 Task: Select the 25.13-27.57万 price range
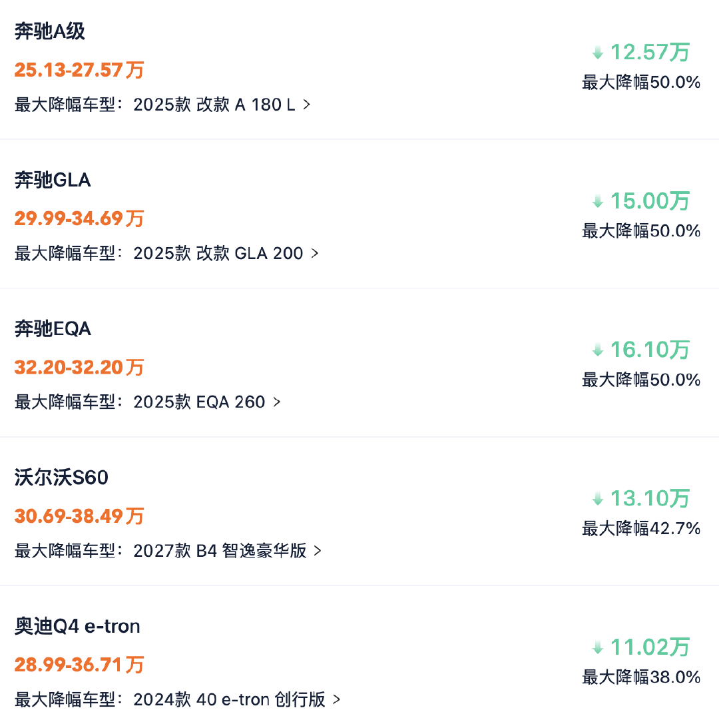click(x=79, y=70)
